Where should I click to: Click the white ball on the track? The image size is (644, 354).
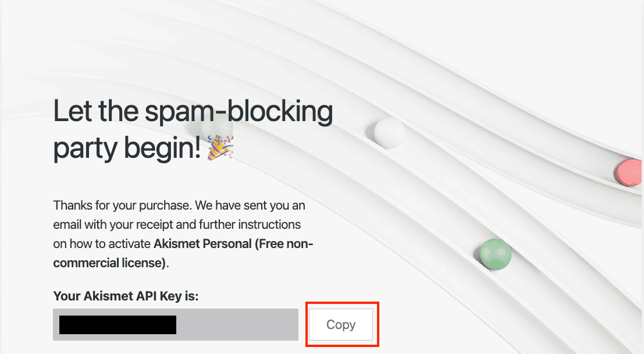click(x=389, y=132)
